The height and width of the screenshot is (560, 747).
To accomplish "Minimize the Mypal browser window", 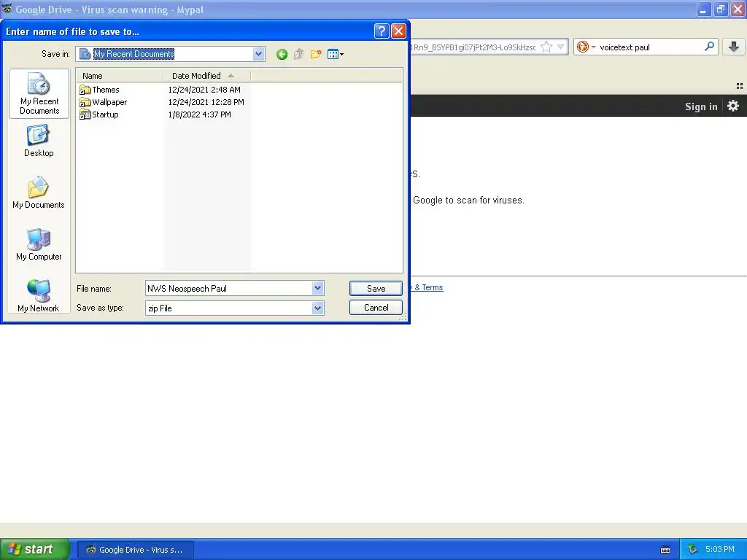I will click(703, 9).
